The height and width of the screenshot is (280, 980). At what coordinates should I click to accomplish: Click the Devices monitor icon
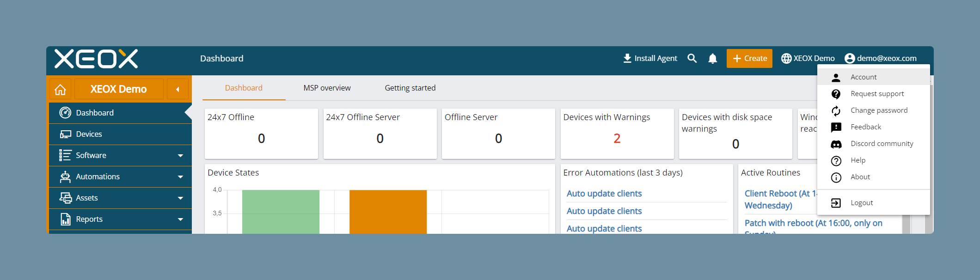pos(65,134)
